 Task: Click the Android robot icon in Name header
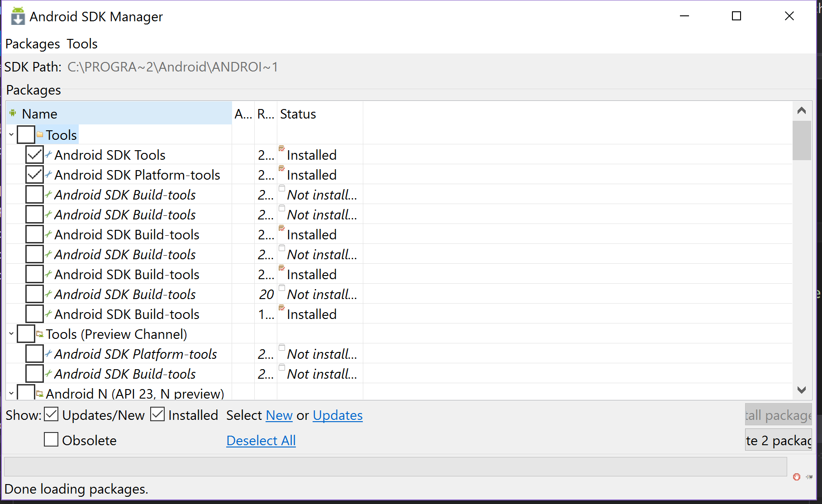point(13,113)
